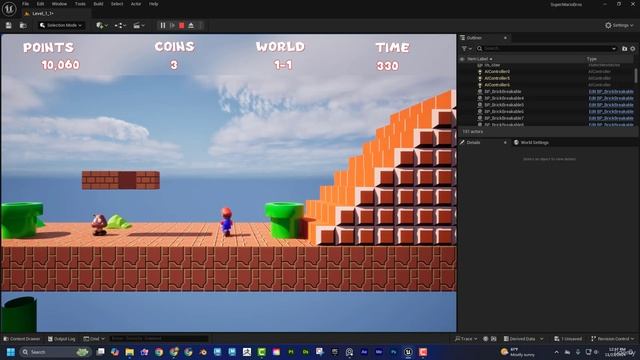640x360 pixels.
Task: Pause the running simulation
Action: coord(163,25)
